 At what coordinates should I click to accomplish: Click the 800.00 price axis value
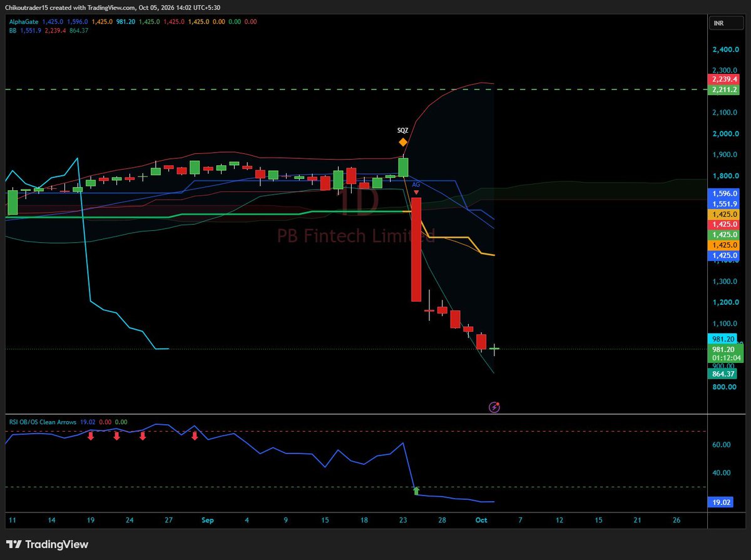(725, 387)
